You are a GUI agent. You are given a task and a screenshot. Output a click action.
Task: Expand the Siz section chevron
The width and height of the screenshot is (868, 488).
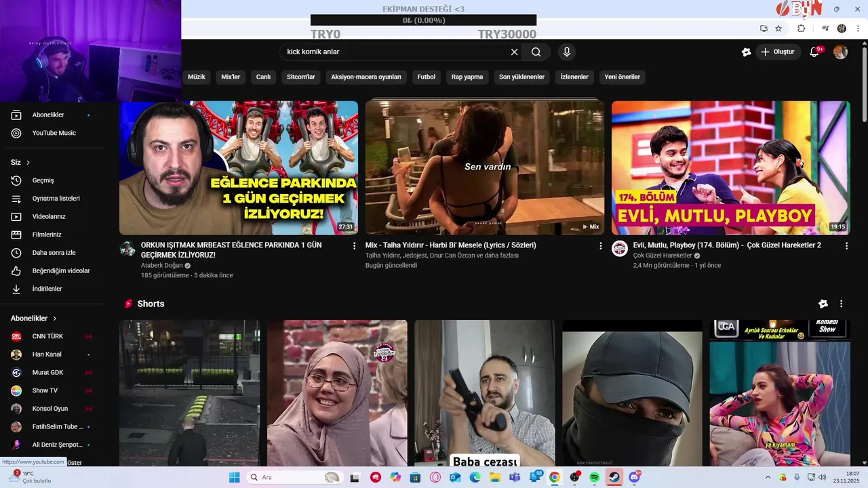tap(28, 163)
